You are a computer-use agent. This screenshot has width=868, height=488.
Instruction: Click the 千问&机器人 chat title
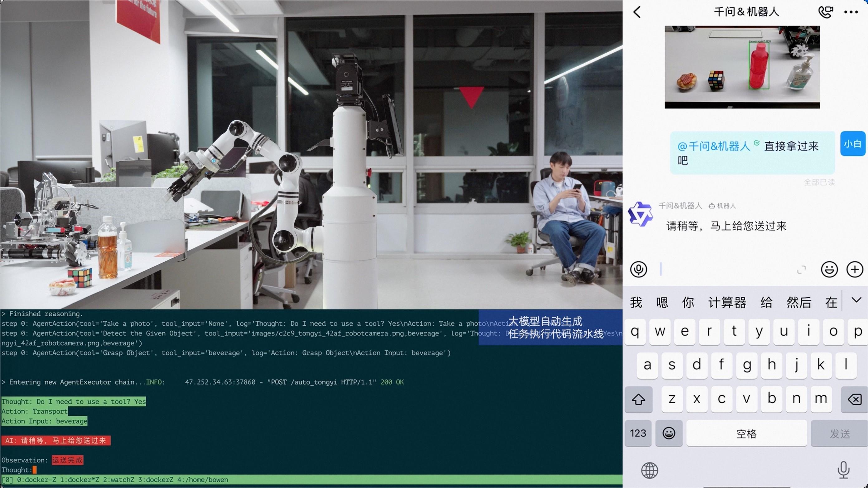click(x=746, y=12)
